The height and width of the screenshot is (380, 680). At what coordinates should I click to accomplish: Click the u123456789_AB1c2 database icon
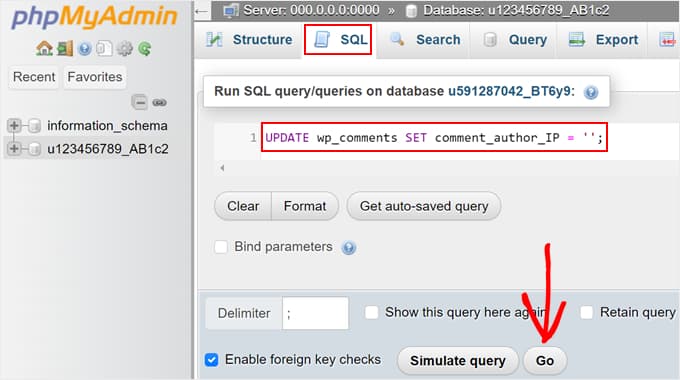click(x=34, y=149)
